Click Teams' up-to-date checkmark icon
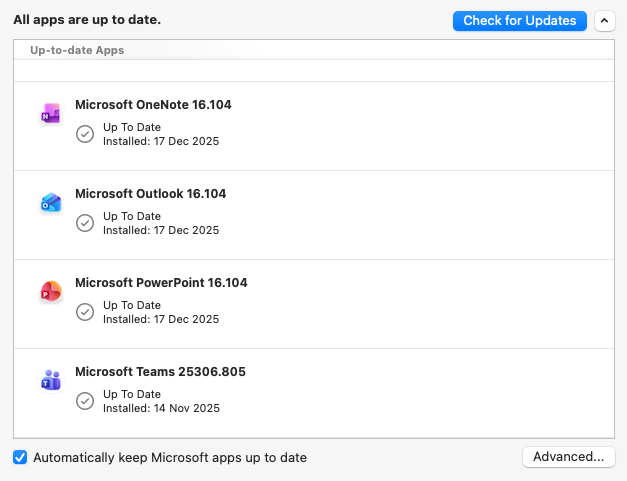 tap(85, 401)
